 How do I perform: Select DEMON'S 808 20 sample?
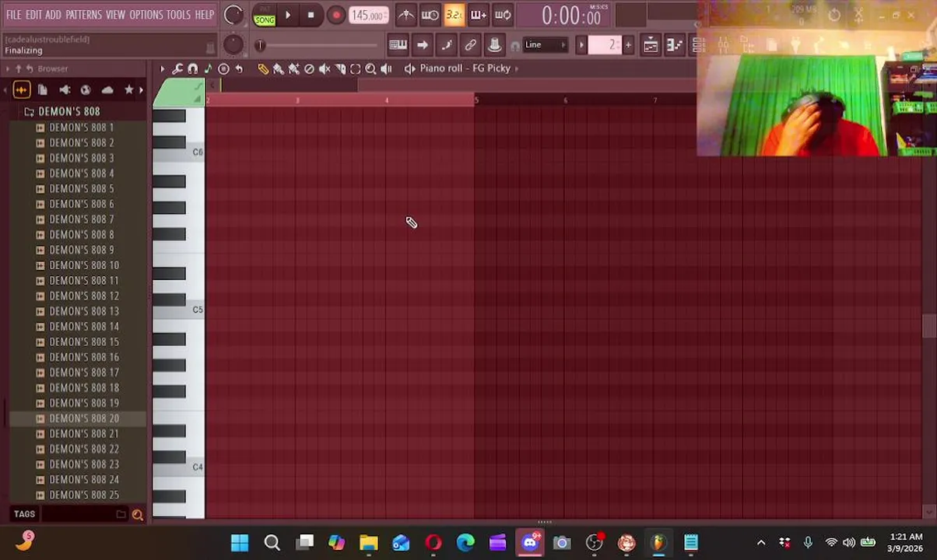pyautogui.click(x=84, y=418)
